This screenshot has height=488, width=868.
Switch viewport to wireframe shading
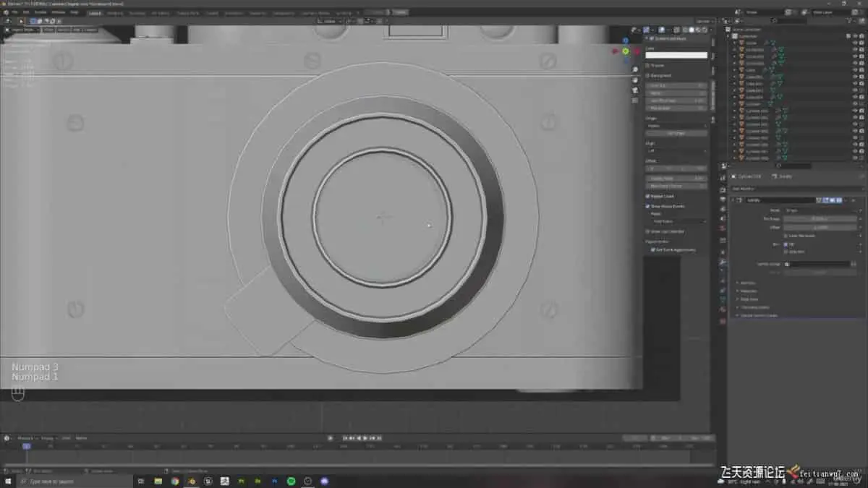[x=684, y=30]
